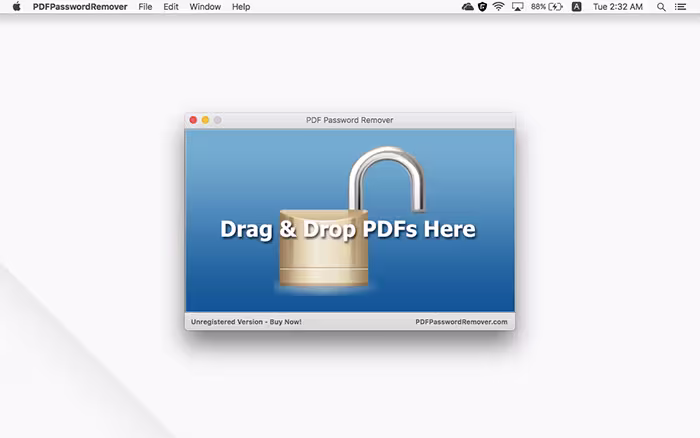Open the Wi-Fi status menu
Viewport: 700px width, 438px height.
pyautogui.click(x=499, y=7)
